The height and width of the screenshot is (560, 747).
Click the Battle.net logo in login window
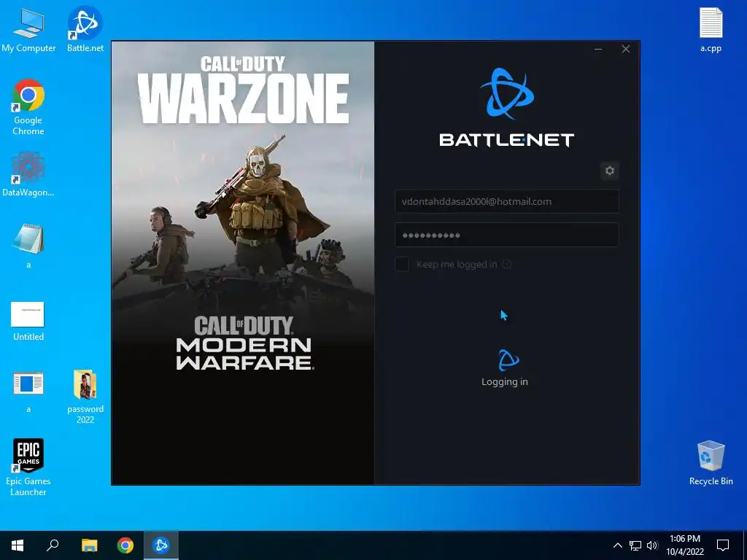(506, 93)
